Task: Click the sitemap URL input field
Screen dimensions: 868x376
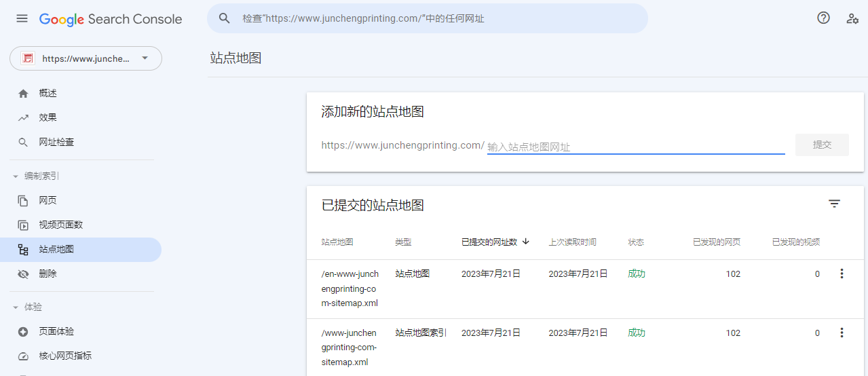Action: tap(635, 147)
